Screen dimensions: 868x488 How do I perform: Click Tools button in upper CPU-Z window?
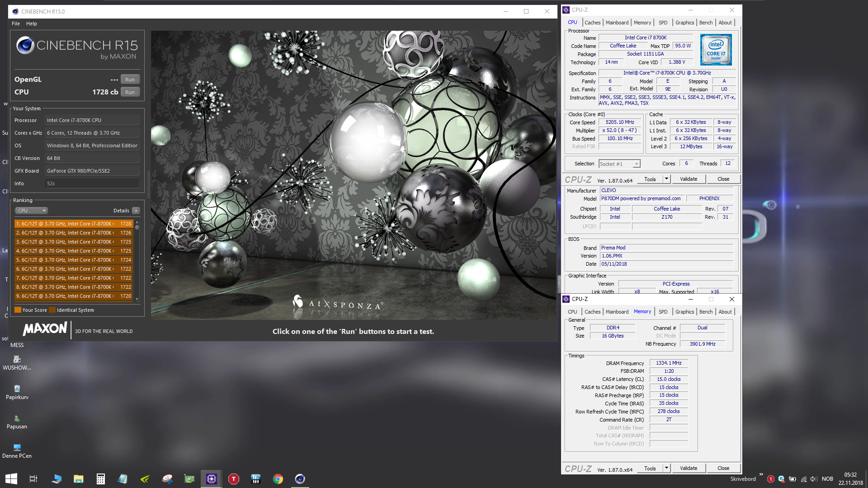pos(650,179)
